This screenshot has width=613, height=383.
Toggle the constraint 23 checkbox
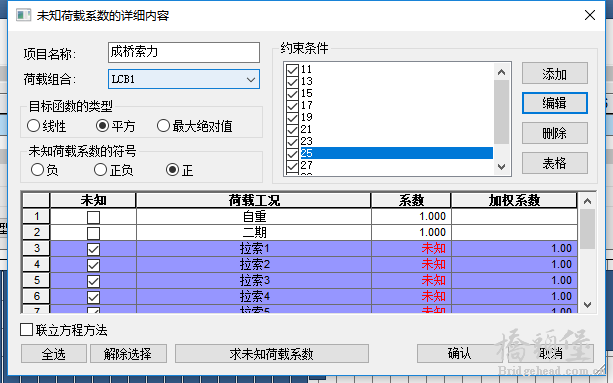pos(292,142)
